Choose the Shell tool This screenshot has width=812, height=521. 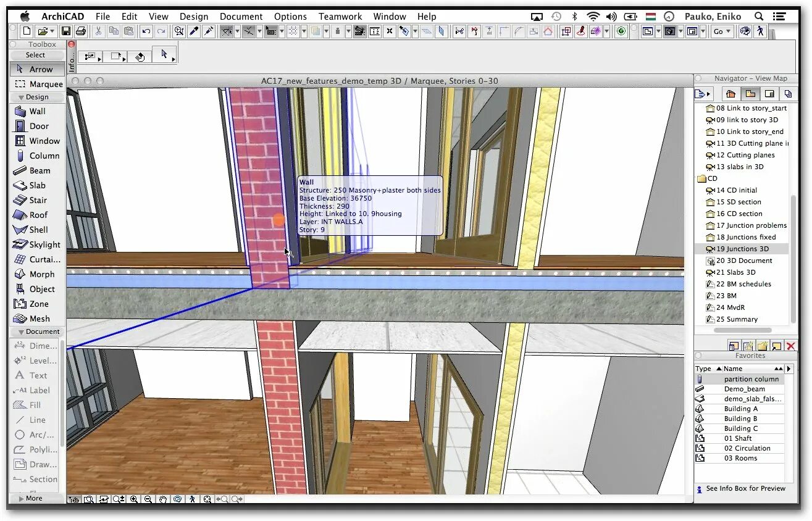(37, 230)
